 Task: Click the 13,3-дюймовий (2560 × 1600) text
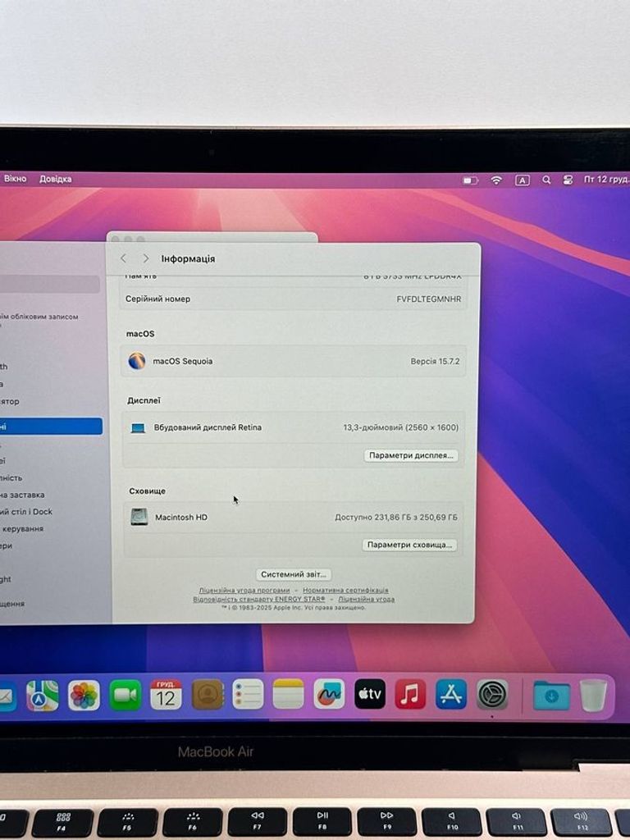coord(400,427)
